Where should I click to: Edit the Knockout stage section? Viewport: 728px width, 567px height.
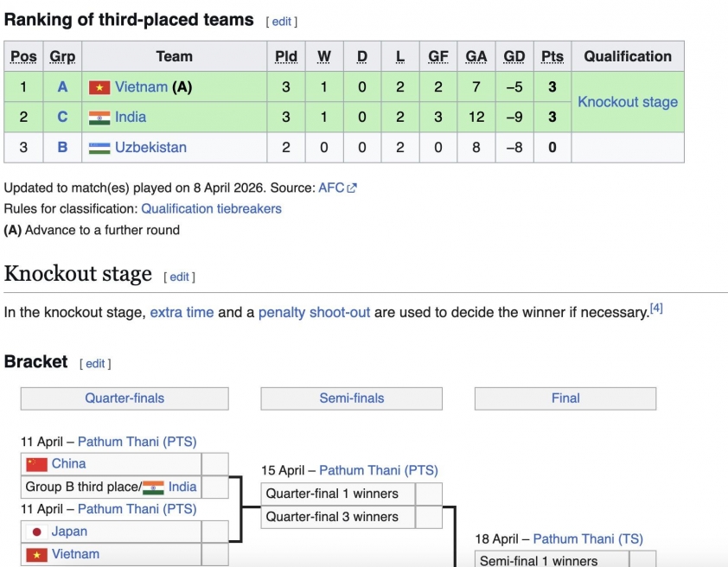point(179,277)
